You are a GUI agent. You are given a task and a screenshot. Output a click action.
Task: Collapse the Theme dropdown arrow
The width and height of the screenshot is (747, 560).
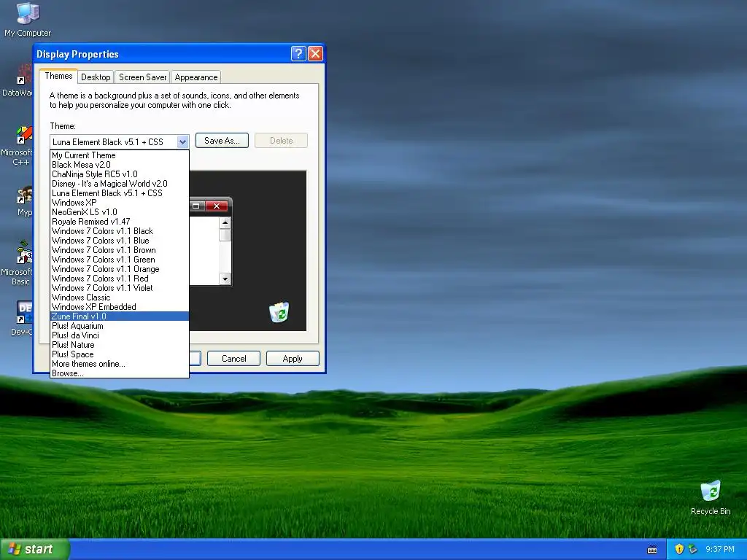tap(182, 141)
